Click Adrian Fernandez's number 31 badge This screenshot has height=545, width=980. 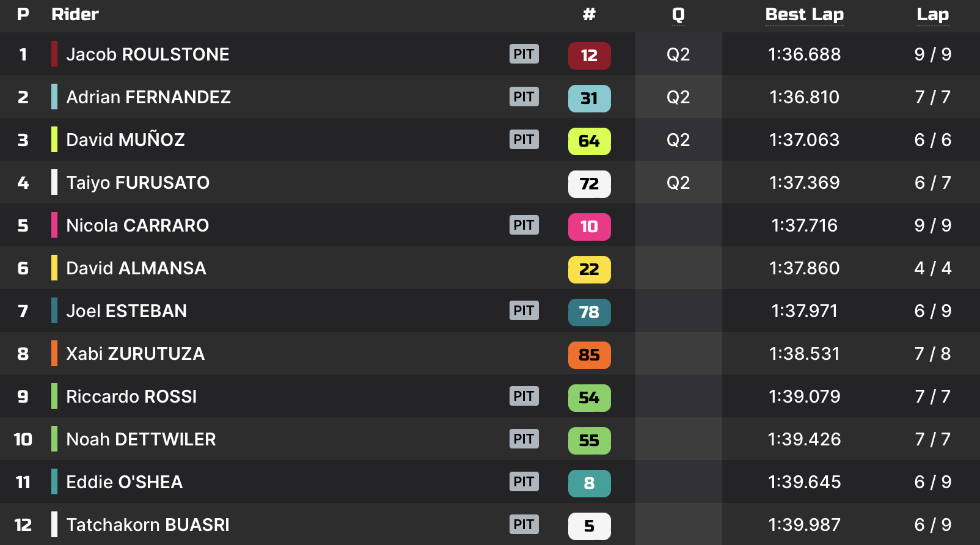click(x=589, y=98)
